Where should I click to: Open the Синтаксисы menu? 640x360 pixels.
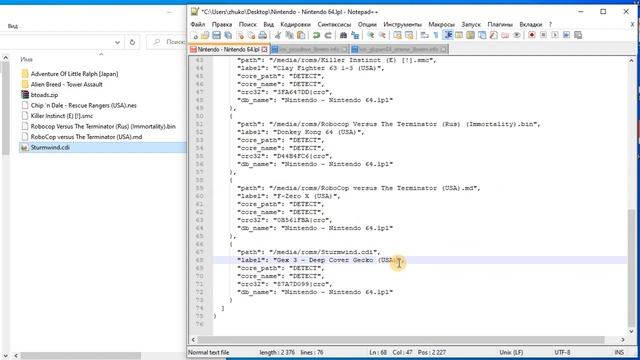(334, 24)
